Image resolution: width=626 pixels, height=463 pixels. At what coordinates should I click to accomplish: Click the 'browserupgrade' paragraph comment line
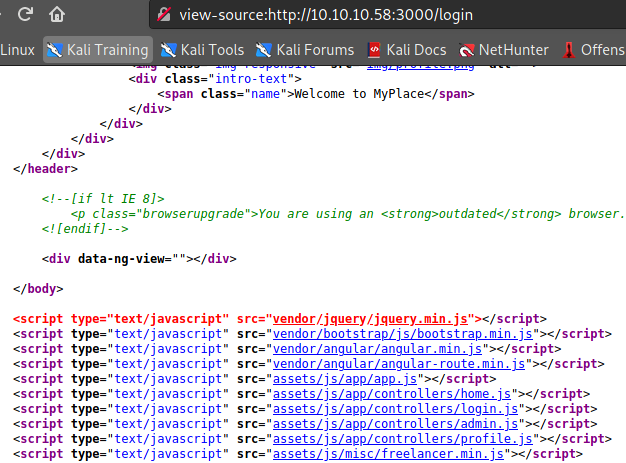tap(347, 214)
